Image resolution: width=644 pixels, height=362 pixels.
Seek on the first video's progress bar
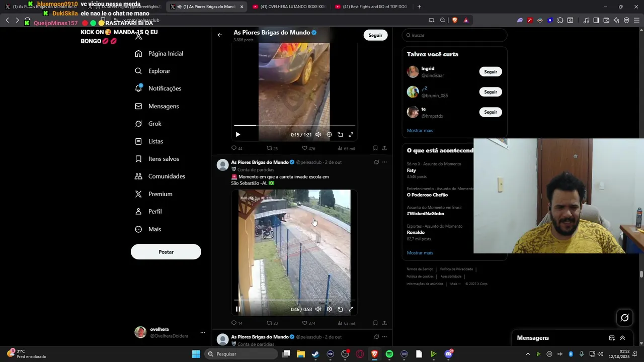(294, 125)
